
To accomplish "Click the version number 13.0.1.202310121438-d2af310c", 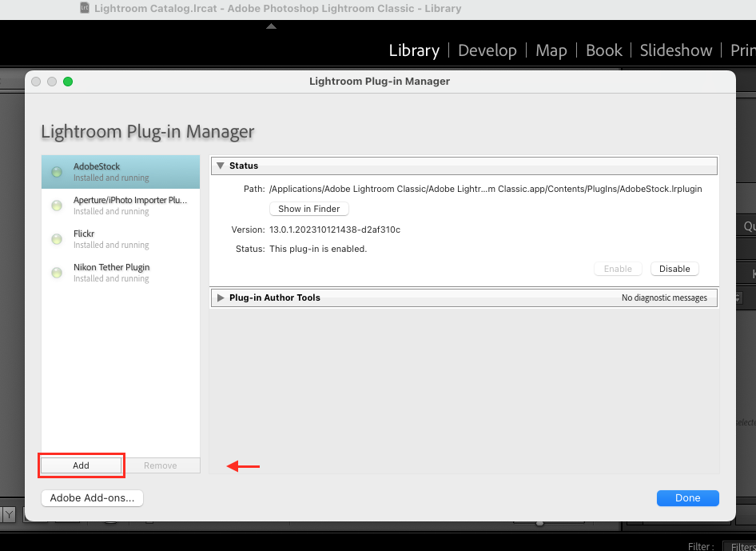I will tap(335, 230).
